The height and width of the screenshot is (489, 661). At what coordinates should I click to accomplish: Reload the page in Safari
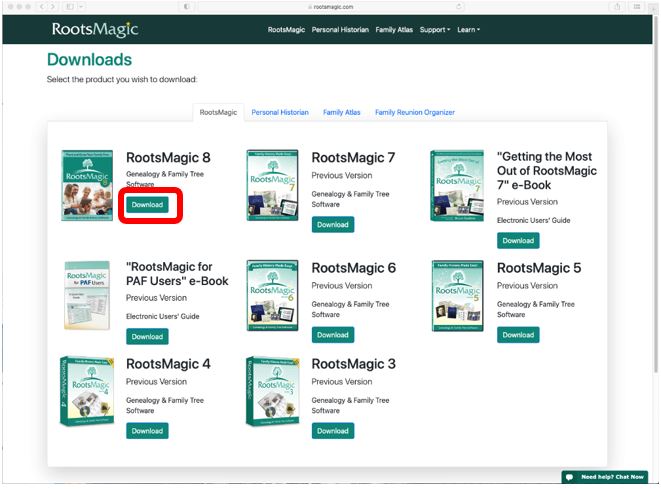pos(459,7)
